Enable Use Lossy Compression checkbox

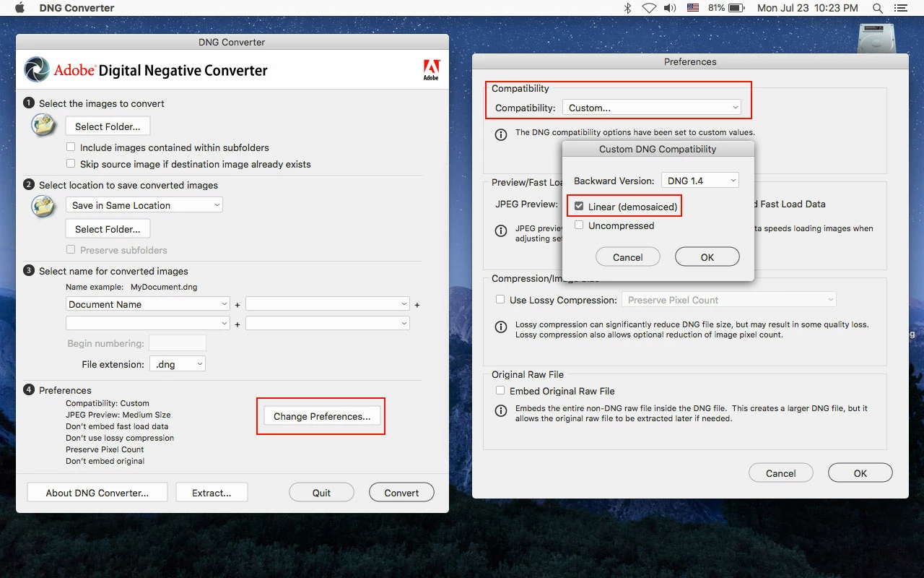click(x=500, y=299)
